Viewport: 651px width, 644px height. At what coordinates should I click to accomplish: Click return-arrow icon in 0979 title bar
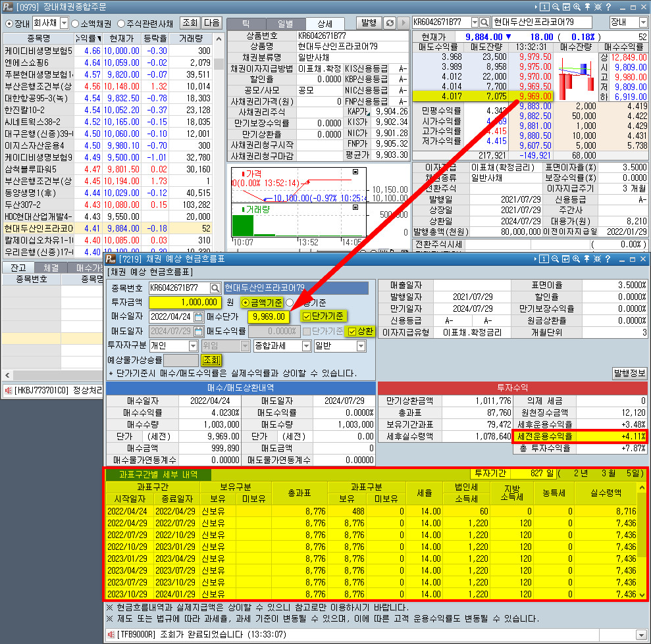click(566, 7)
